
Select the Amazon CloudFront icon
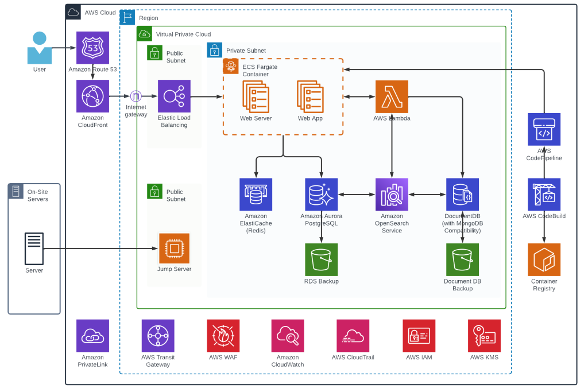tap(92, 96)
